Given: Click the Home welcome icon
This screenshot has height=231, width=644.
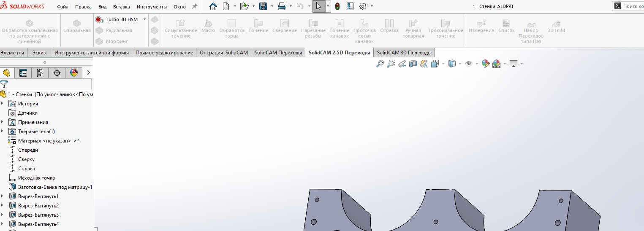Looking at the screenshot, I should [x=213, y=6].
